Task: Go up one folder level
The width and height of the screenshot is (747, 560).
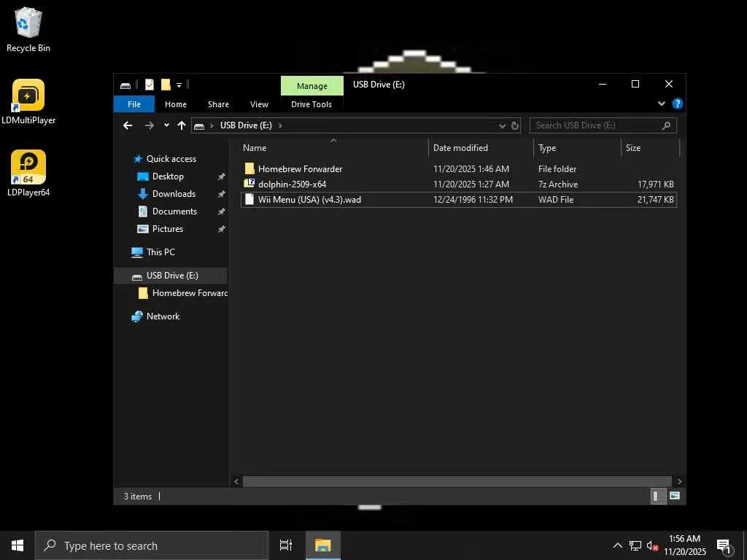Action: click(182, 125)
